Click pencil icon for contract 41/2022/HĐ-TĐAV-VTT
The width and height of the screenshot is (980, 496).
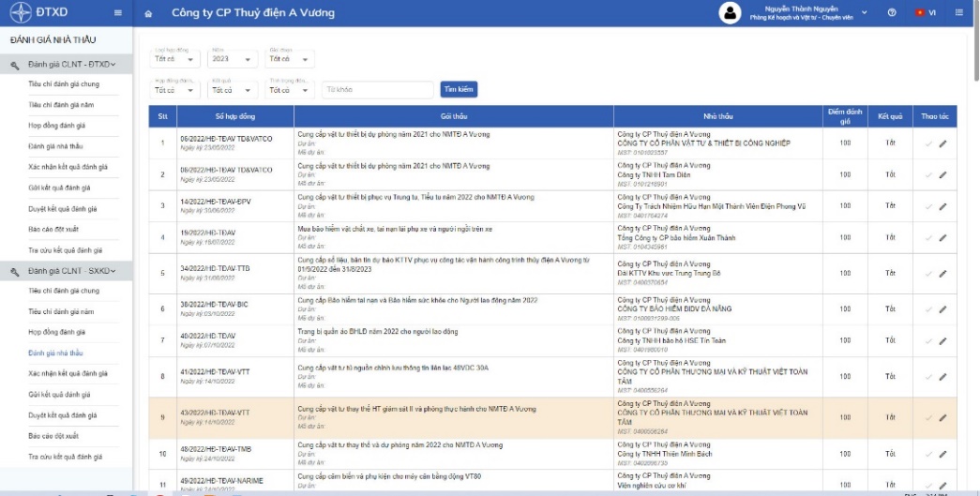942,377
